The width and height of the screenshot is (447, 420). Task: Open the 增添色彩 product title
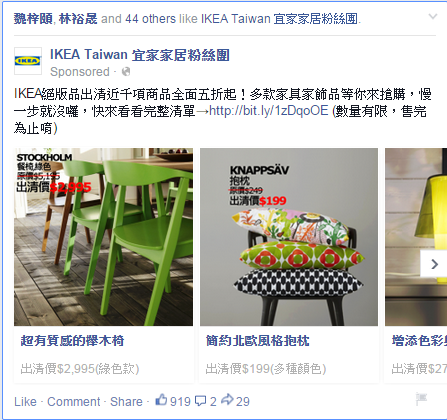tap(419, 341)
